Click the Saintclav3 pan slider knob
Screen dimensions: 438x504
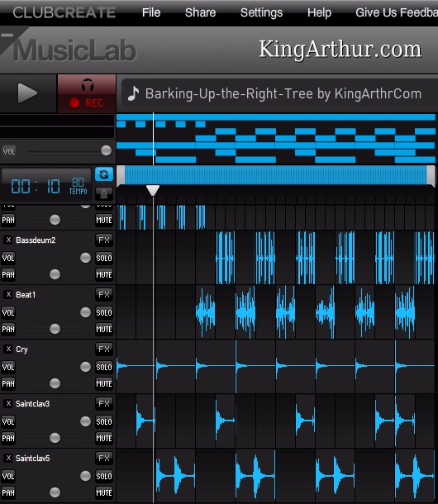pos(55,438)
